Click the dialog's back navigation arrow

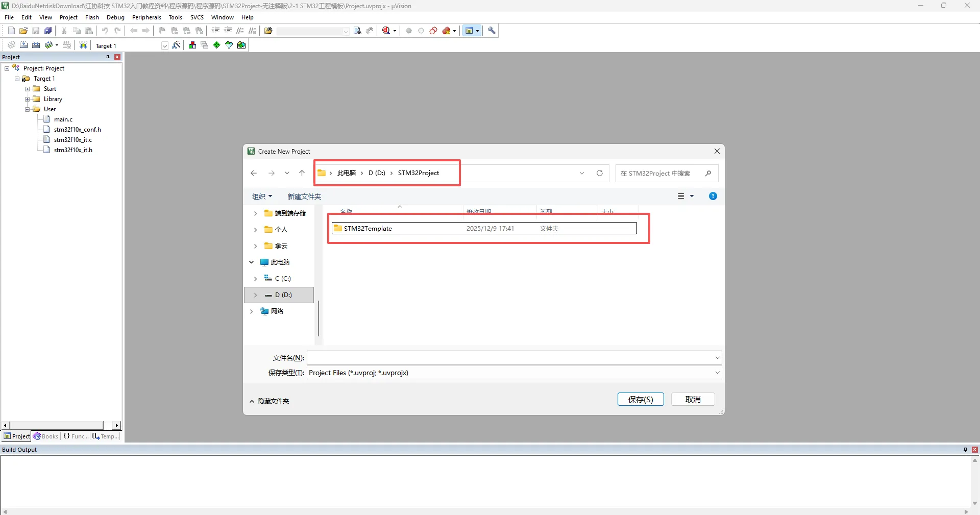[x=254, y=173]
